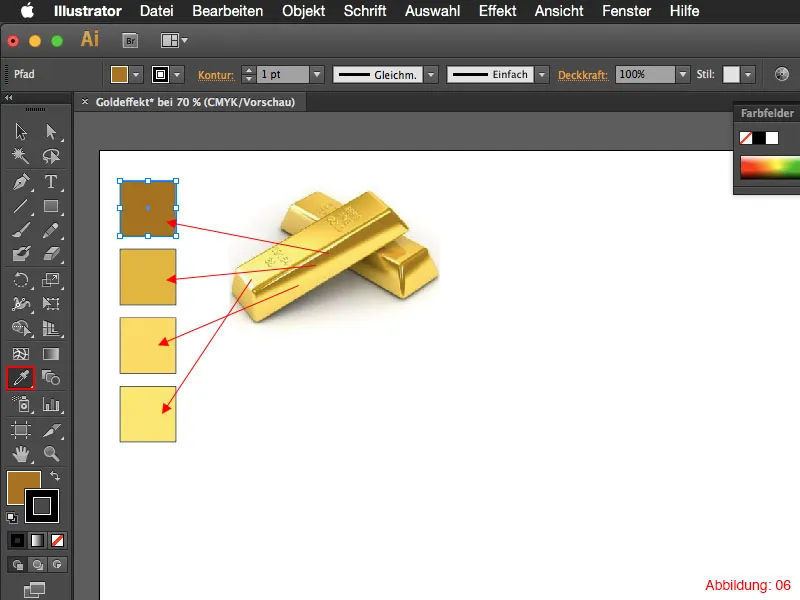Screen dimensions: 800x600
Task: Select the Selection tool (black arrow)
Action: [21, 132]
